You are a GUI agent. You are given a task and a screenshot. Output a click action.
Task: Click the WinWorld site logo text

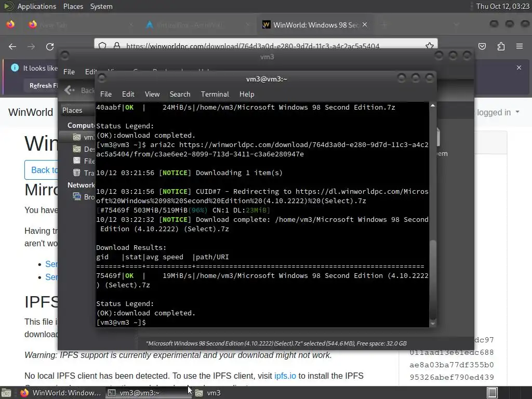pyautogui.click(x=31, y=112)
